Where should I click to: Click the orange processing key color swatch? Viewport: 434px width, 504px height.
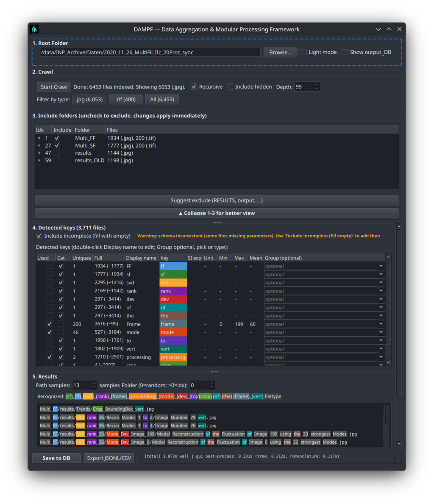point(173,357)
